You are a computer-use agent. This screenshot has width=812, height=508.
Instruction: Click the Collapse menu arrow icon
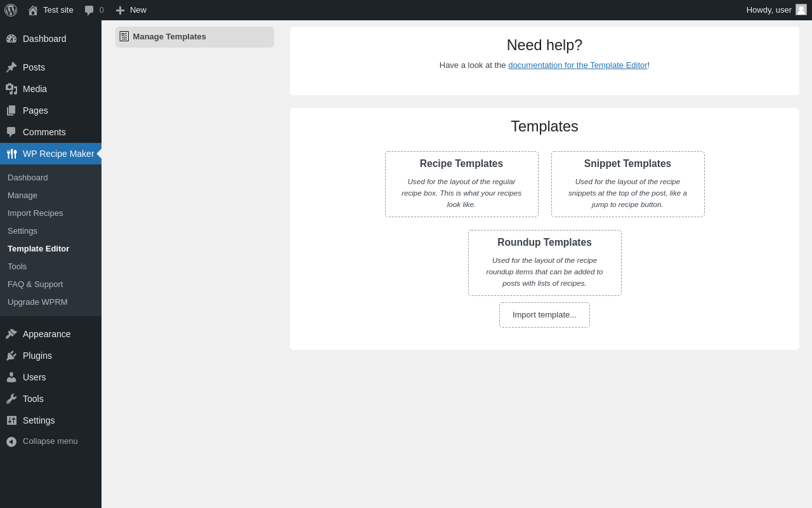point(11,441)
